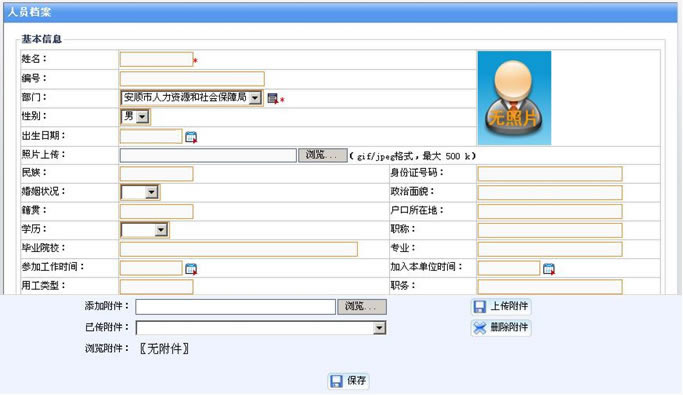Focus the 用工类型 input field
Screen dimensions: 683x395
(156, 287)
